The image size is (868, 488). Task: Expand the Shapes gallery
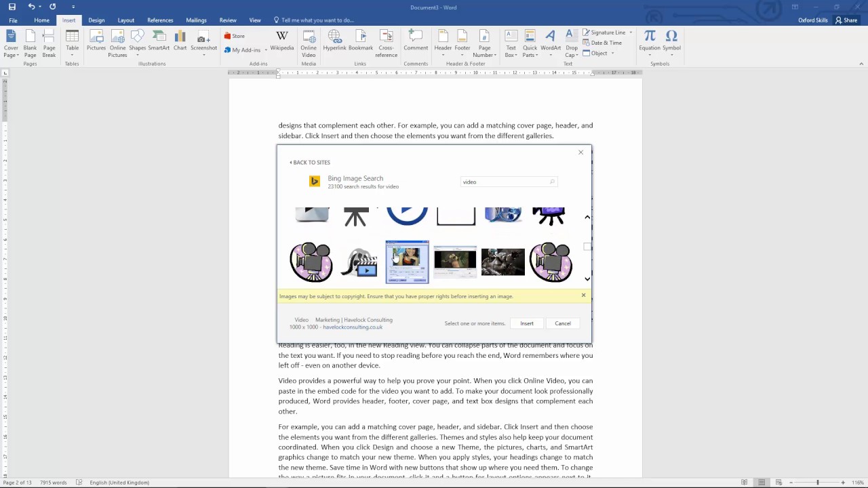pos(138,44)
